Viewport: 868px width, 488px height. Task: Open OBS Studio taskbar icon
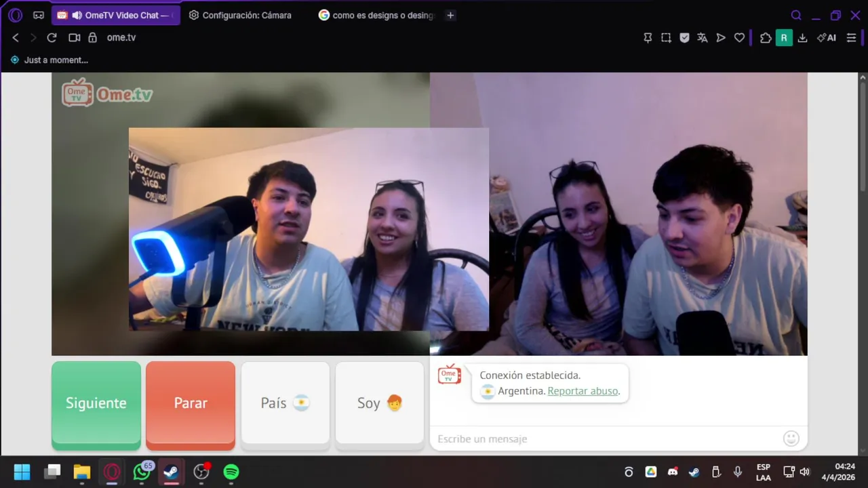point(201,472)
